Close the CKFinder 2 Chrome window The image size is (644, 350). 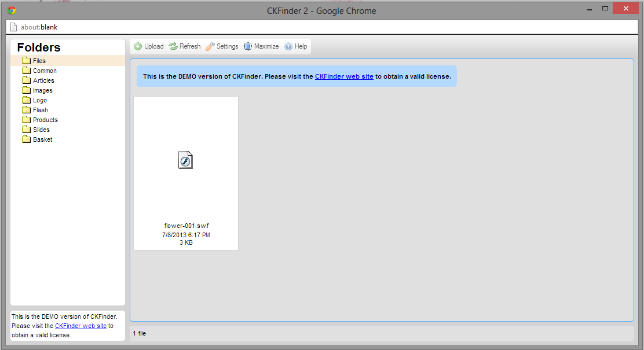(x=626, y=8)
